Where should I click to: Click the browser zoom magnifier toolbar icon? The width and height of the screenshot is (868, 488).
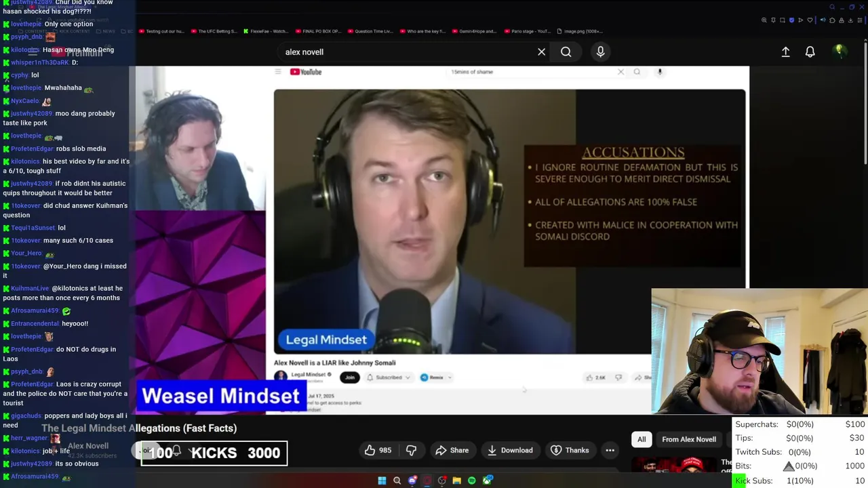[x=764, y=20]
